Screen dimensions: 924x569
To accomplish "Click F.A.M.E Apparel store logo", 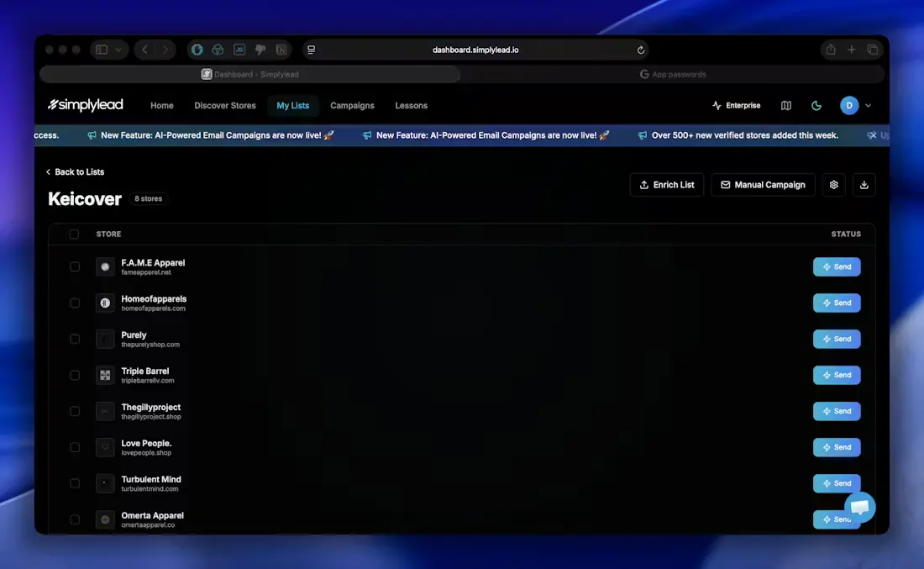I will [105, 266].
